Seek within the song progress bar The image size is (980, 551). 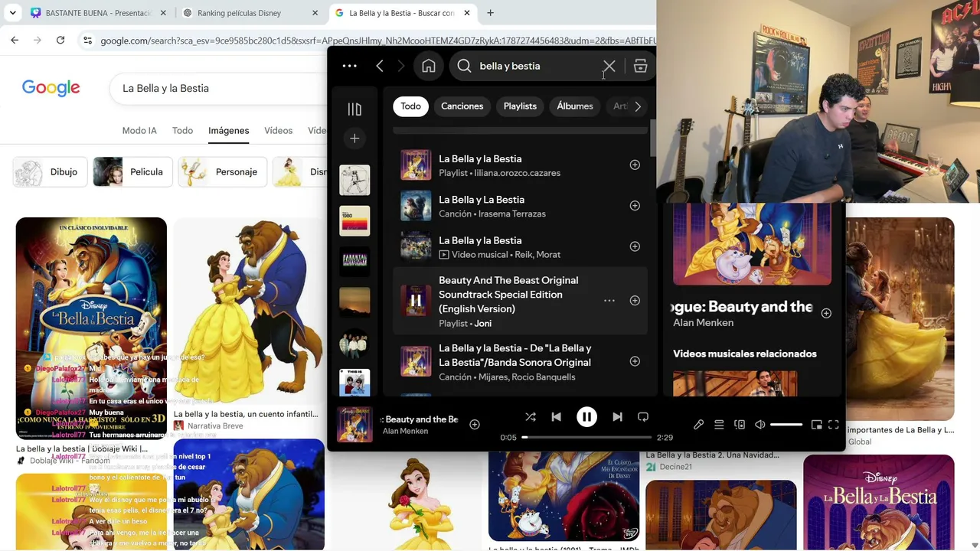point(586,437)
